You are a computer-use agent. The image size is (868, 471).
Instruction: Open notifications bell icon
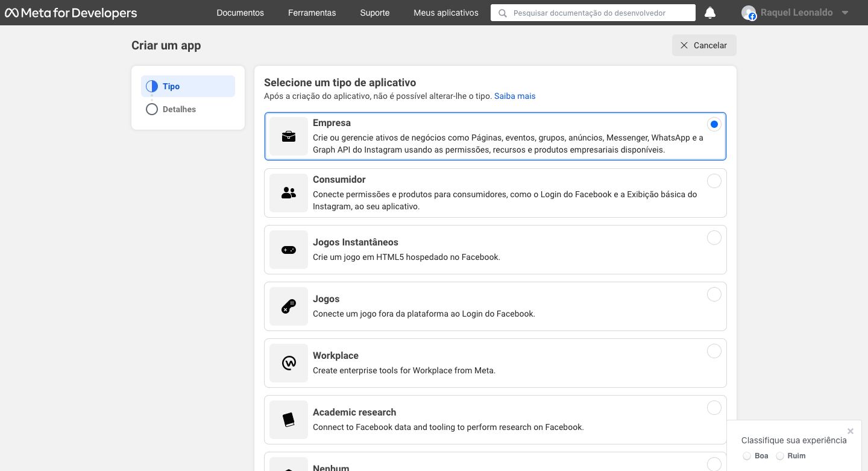tap(710, 13)
